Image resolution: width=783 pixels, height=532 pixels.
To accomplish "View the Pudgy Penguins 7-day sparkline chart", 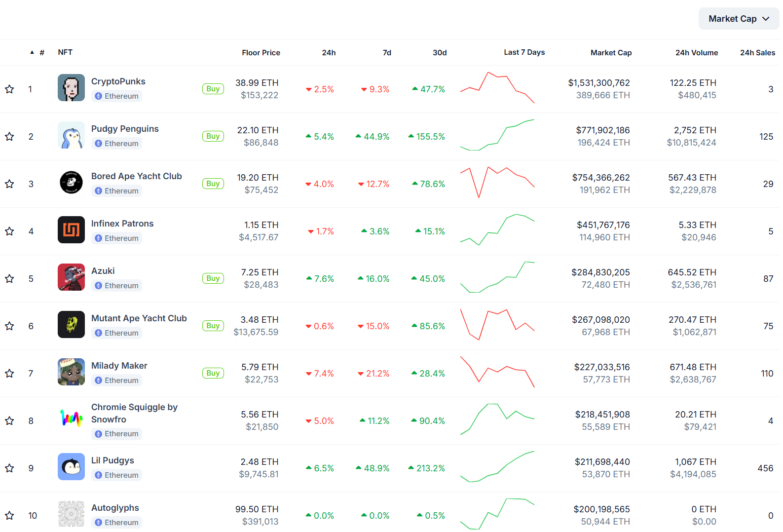I will pos(497,135).
